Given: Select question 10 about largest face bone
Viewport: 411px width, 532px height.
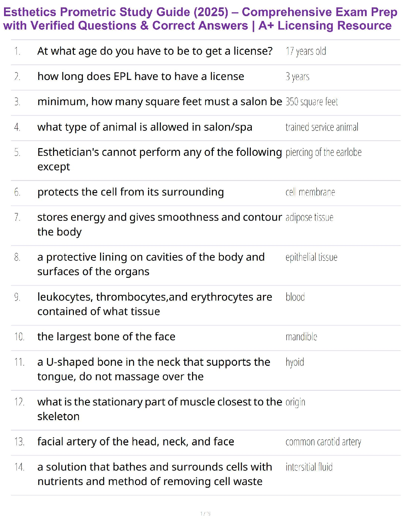Looking at the screenshot, I should pos(106,337).
